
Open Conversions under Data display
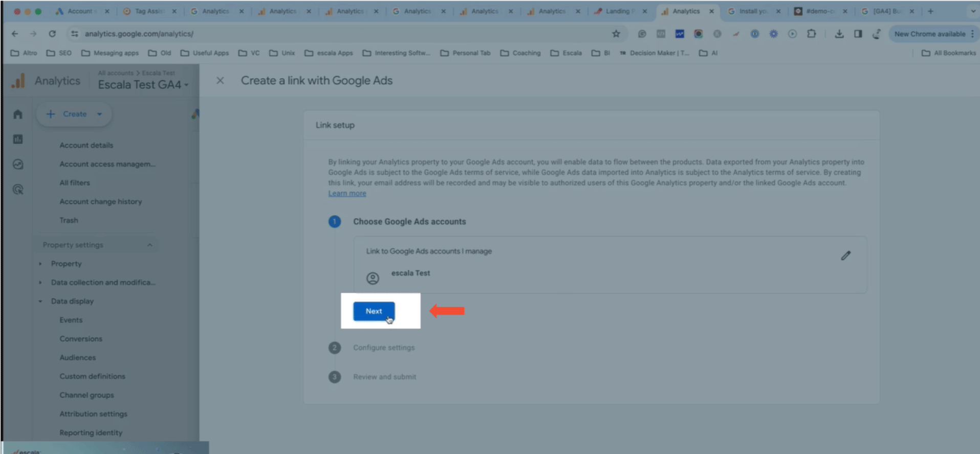(81, 339)
